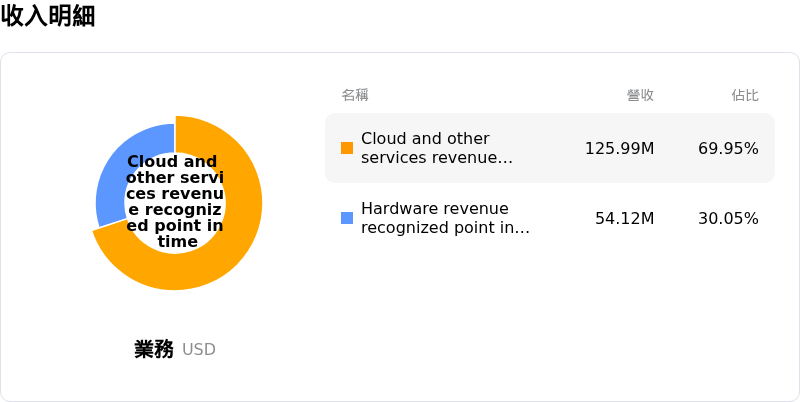The height and width of the screenshot is (402, 800).
Task: Select the Hardware revenue recognized row
Action: [x=550, y=218]
